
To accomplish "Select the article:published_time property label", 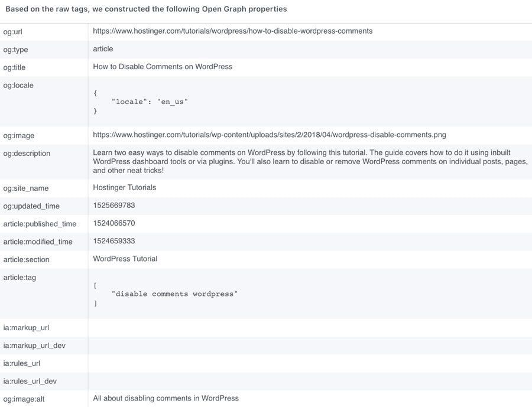I will tap(40, 224).
